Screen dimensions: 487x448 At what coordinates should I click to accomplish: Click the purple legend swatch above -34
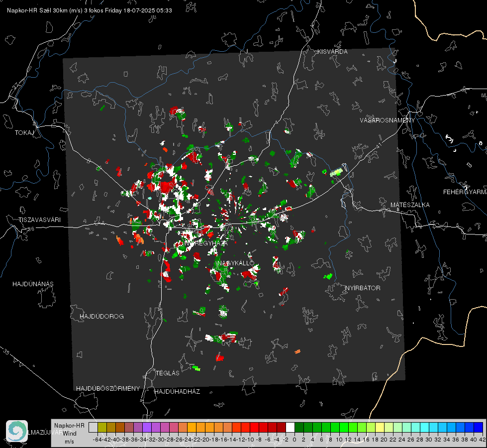[x=147, y=427]
